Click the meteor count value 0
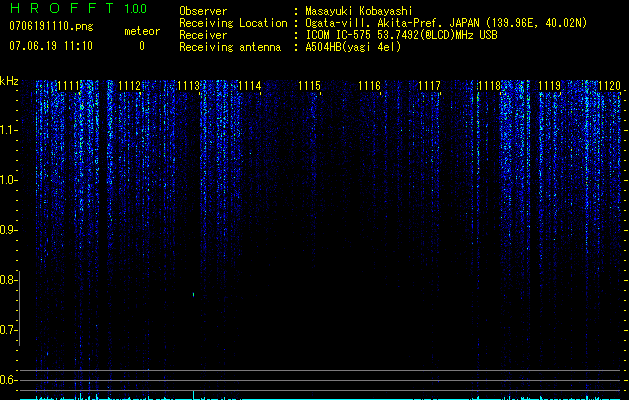The width and height of the screenshot is (629, 400). [x=142, y=46]
